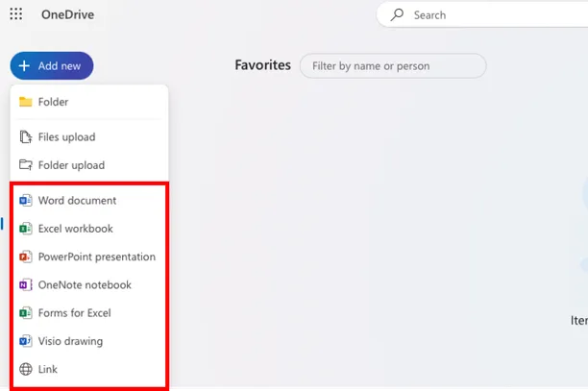Choose Files upload from the menu
Screen dimensions: 588x391
[x=66, y=137]
